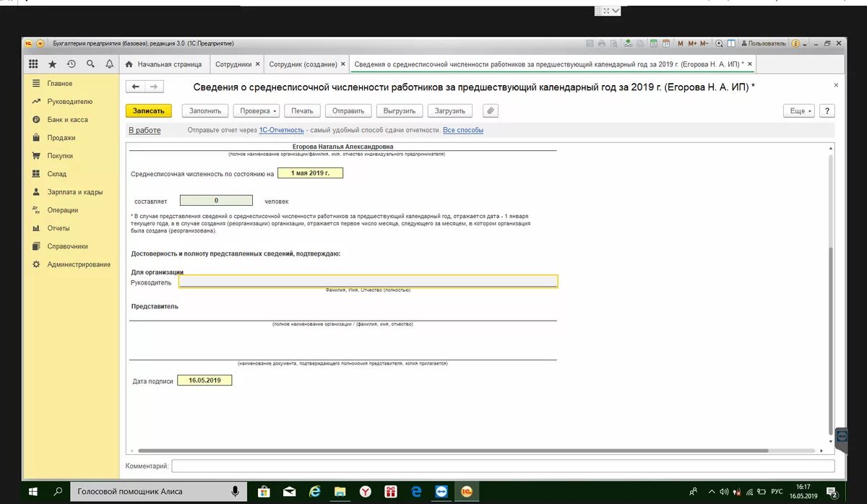Viewport: 867px width, 504px height.
Task: Click the Комментарий input field
Action: pos(503,466)
